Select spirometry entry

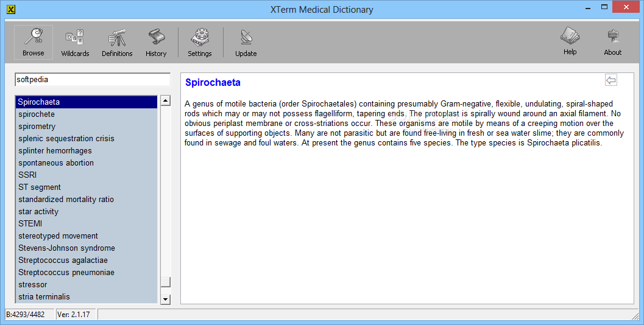[87, 127]
